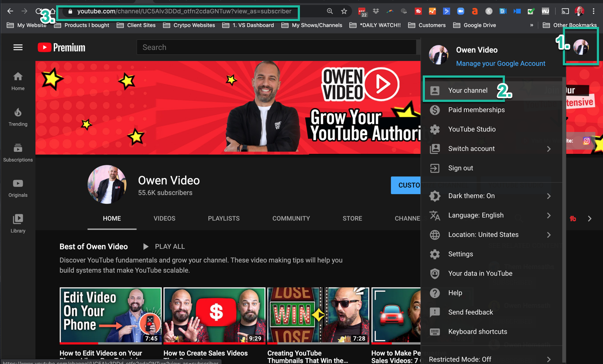Click the zoom magnifier icon in address bar

coord(330,11)
